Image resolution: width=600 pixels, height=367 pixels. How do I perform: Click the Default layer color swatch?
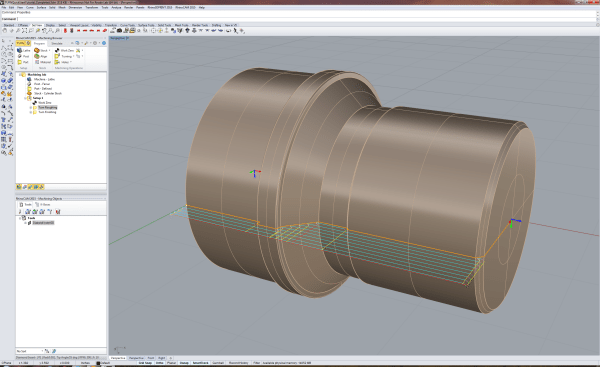tap(98, 363)
